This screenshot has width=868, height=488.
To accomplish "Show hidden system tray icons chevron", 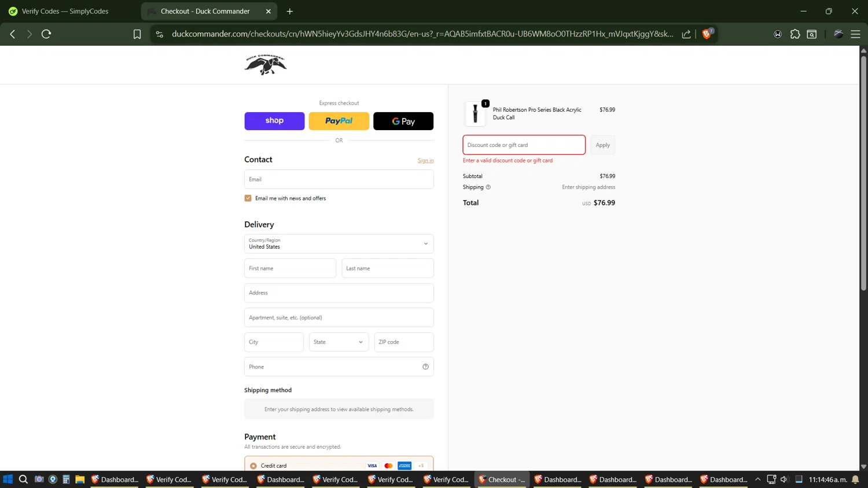I will click(757, 479).
